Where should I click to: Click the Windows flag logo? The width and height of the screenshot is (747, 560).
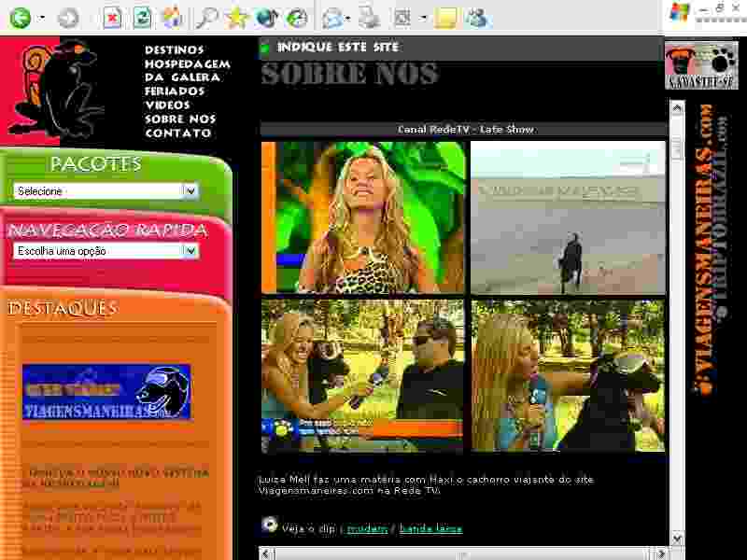(x=680, y=12)
